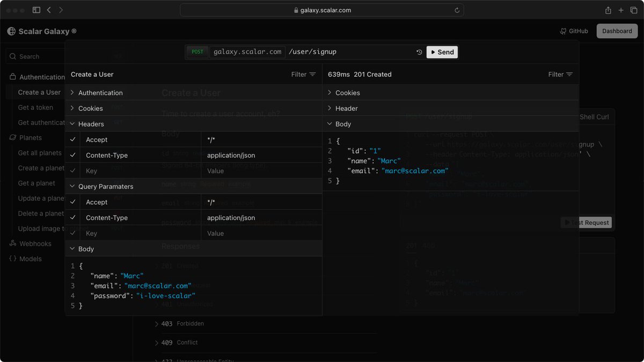644x362 pixels.
Task: Click Delete a planet in sidebar
Action: click(41, 213)
